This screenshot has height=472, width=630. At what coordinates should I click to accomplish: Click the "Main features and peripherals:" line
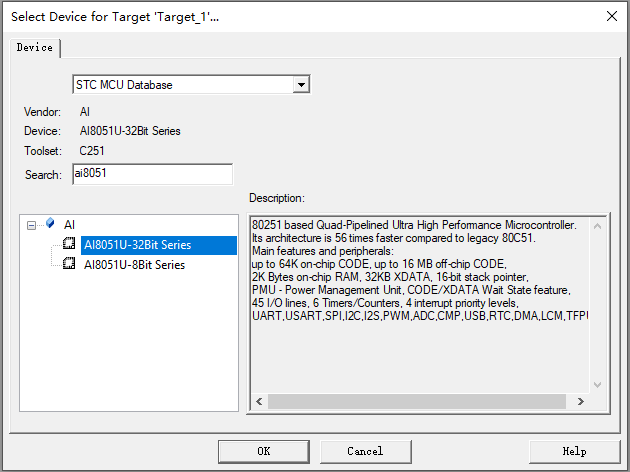(323, 251)
